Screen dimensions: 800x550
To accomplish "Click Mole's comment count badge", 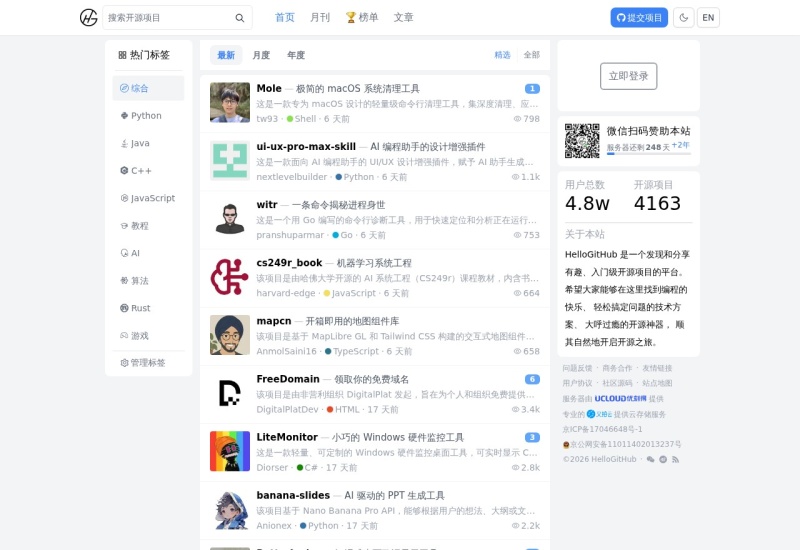I will (x=532, y=89).
